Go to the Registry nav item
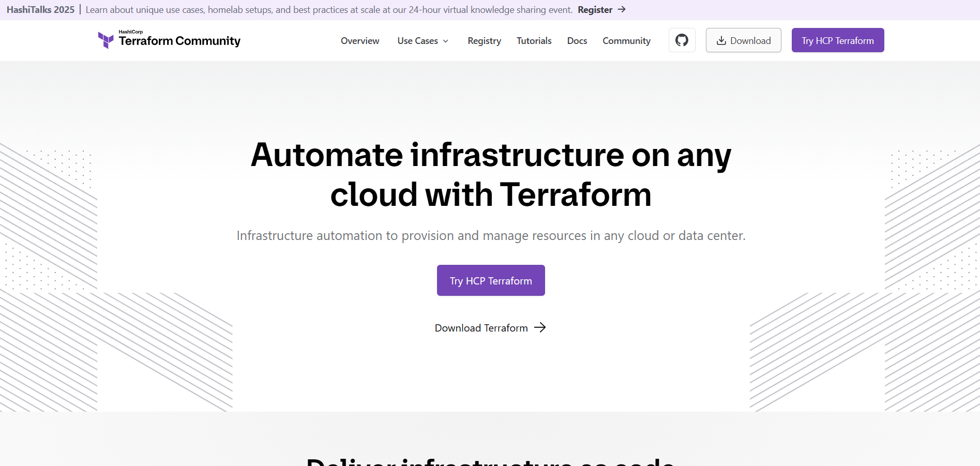This screenshot has height=466, width=980. point(484,41)
